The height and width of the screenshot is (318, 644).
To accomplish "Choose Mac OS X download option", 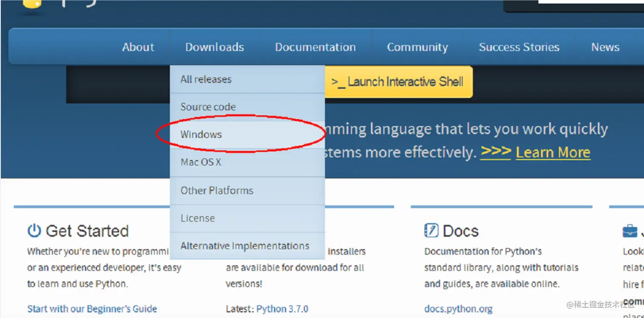I will point(247,162).
